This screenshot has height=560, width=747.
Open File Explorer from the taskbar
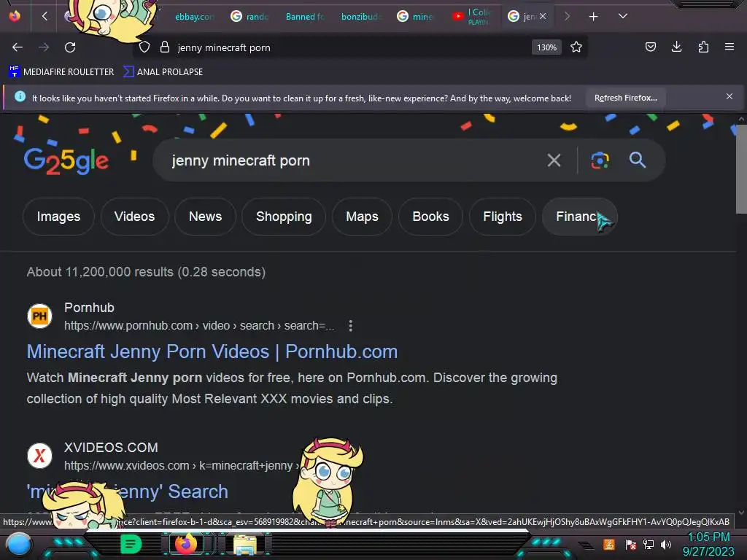tap(245, 544)
